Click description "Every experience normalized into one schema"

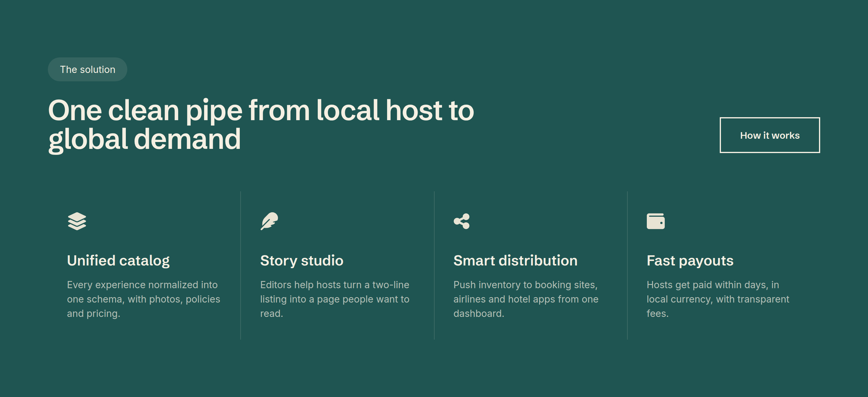[x=143, y=299]
